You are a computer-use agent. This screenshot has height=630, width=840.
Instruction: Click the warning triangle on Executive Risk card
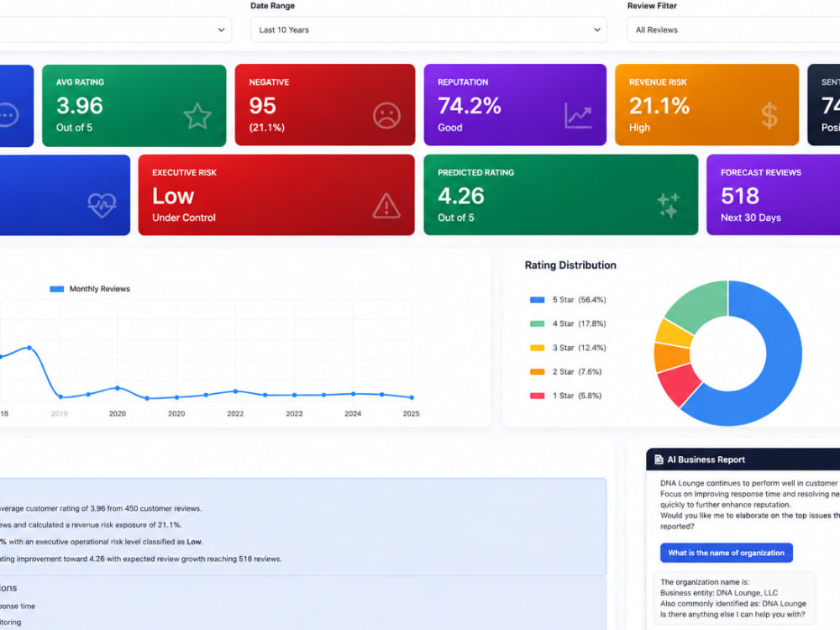[386, 206]
